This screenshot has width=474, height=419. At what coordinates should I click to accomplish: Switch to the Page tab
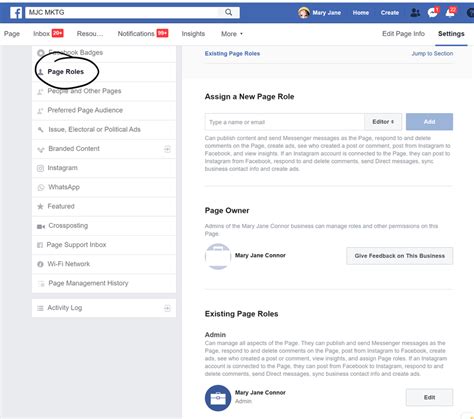12,34
